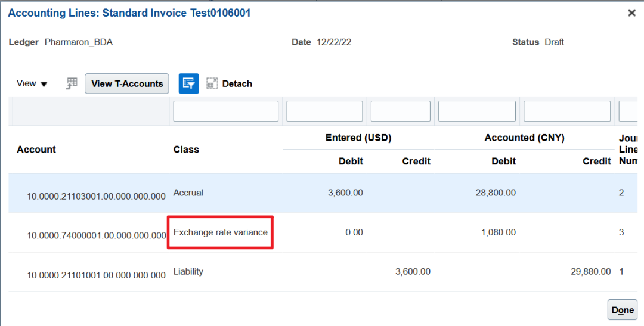The height and width of the screenshot is (326, 644).
Task: Close the Accounting Lines dialog
Action: tap(631, 13)
